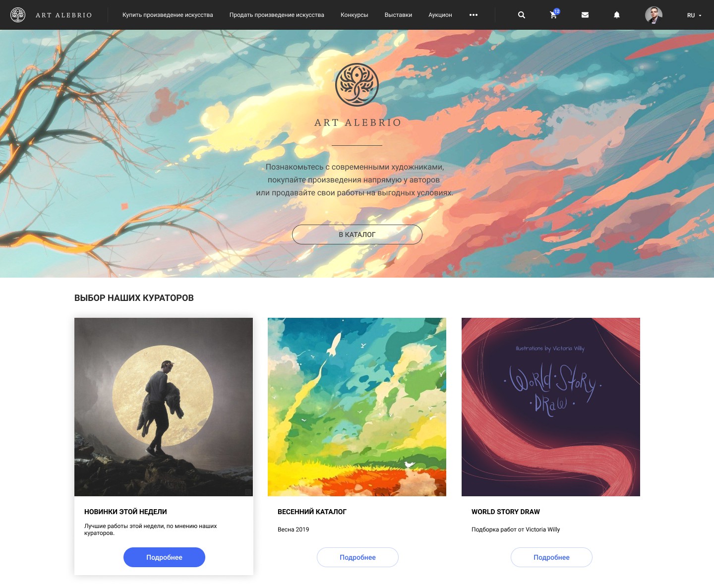
Task: Open the three-dots more menu
Action: click(x=474, y=15)
